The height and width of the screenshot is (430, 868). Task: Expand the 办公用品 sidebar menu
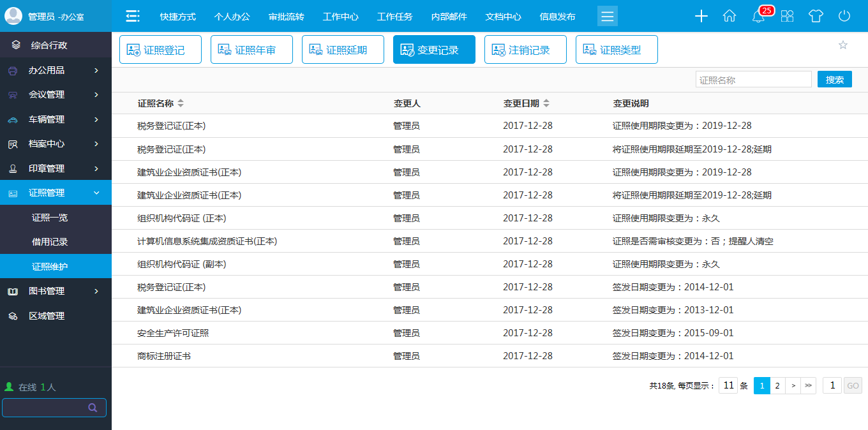[56, 70]
